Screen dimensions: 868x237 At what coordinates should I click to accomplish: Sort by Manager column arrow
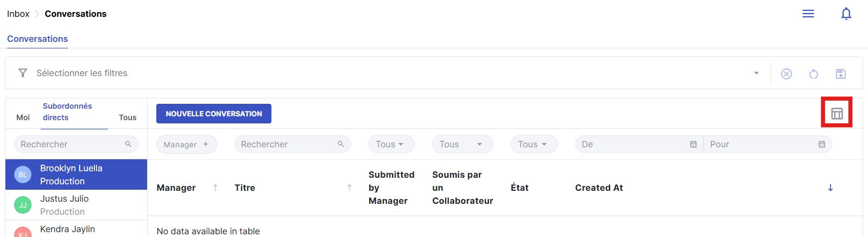pos(216,188)
